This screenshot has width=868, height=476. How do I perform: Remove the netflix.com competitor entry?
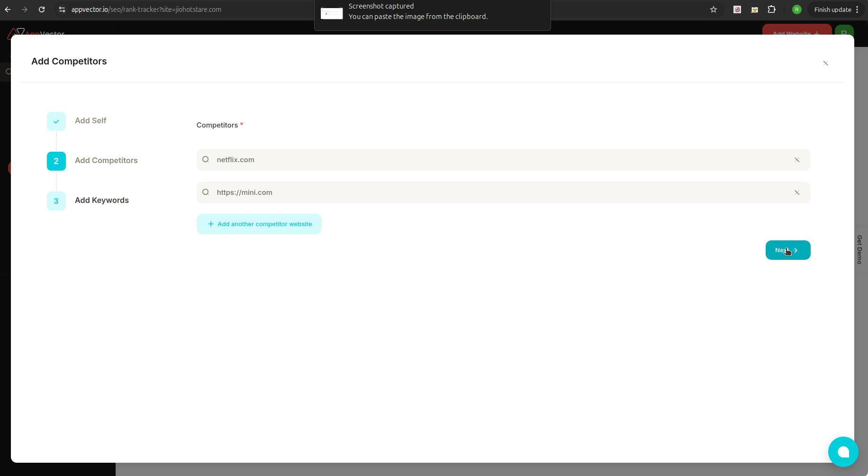click(x=796, y=160)
